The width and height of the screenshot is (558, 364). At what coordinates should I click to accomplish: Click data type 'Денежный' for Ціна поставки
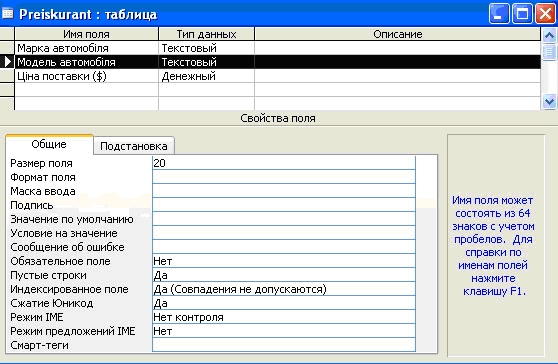pos(206,76)
